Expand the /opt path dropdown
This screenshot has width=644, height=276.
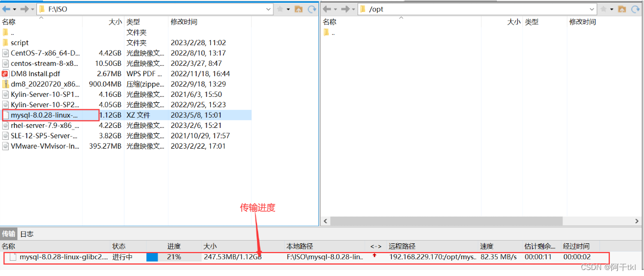(592, 9)
